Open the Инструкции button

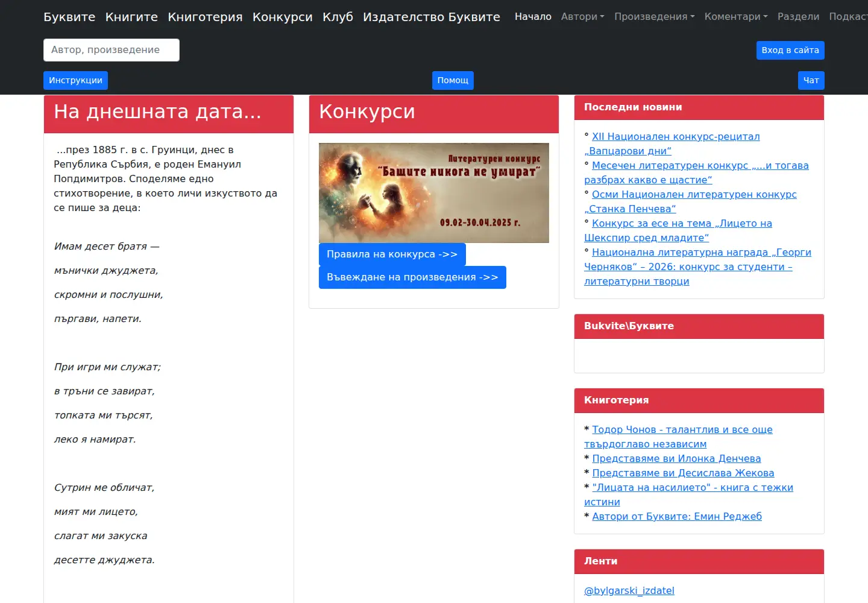(x=75, y=80)
